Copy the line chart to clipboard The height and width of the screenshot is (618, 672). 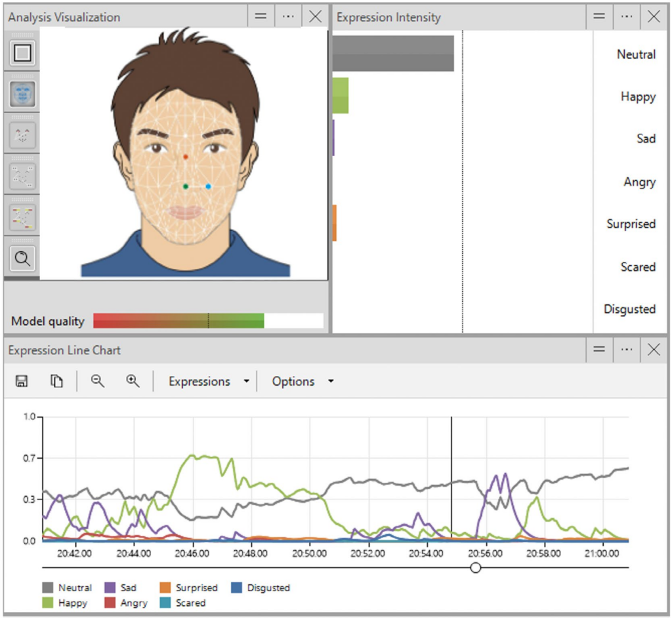tap(57, 381)
